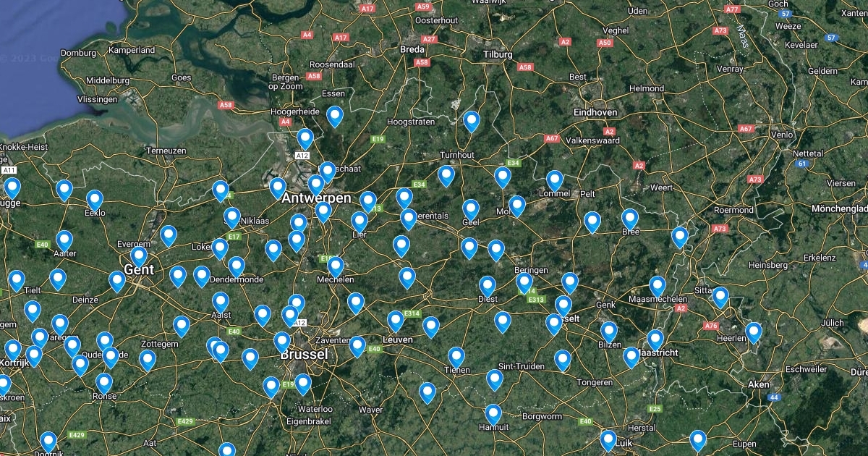Open the marker pin next to Heerlen
868x456 pixels.
coord(754,333)
